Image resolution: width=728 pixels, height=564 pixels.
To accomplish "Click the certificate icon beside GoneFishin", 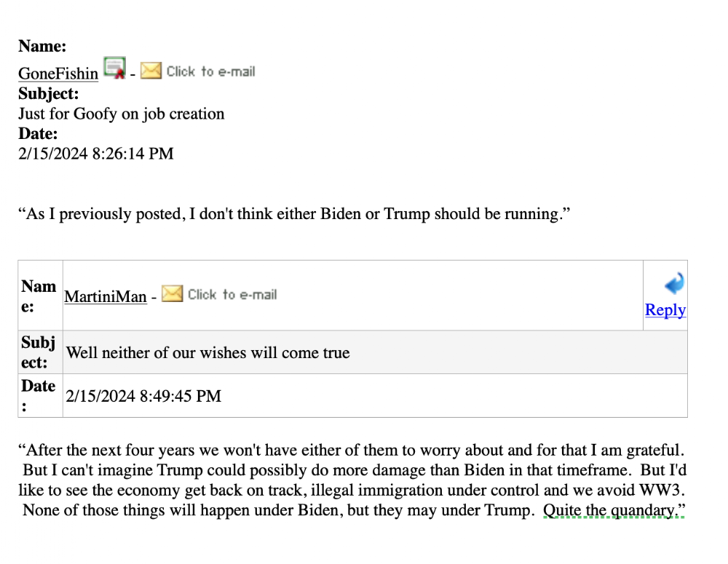I will 114,68.
